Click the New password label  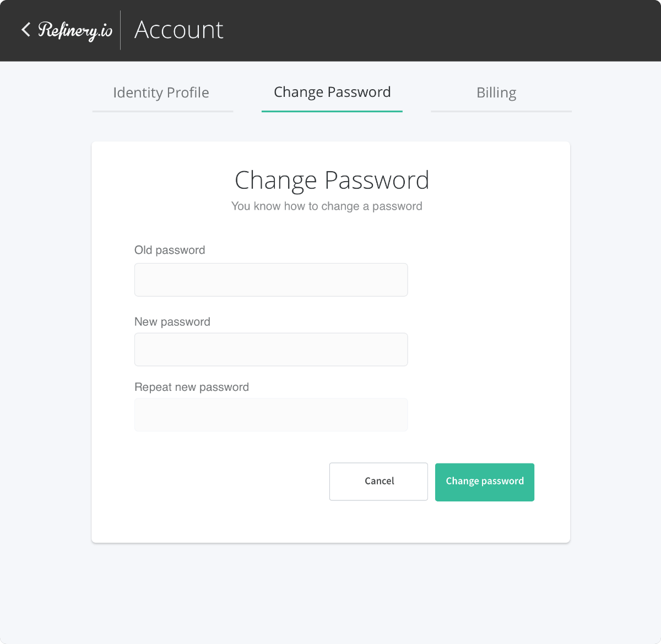point(172,321)
